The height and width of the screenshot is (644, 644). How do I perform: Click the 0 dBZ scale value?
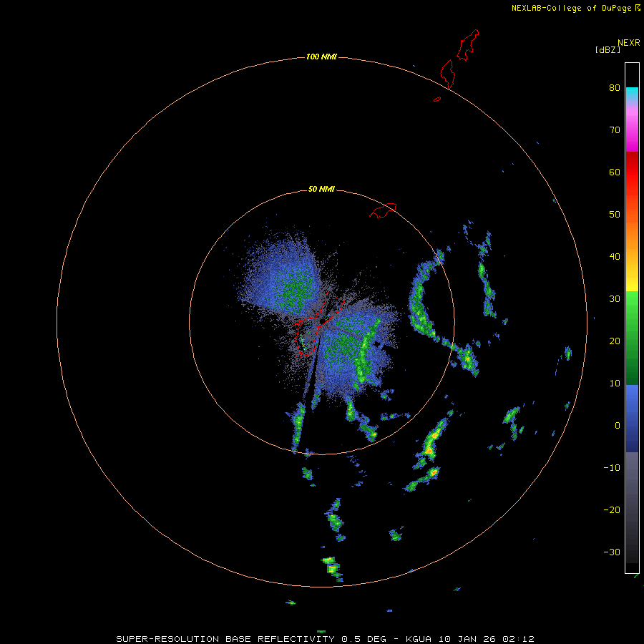[618, 426]
